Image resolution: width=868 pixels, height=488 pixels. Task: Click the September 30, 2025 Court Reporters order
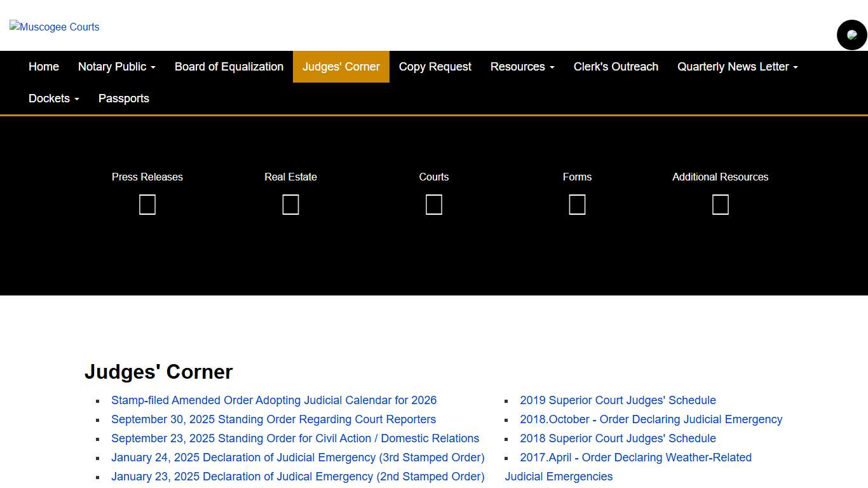[x=273, y=419]
